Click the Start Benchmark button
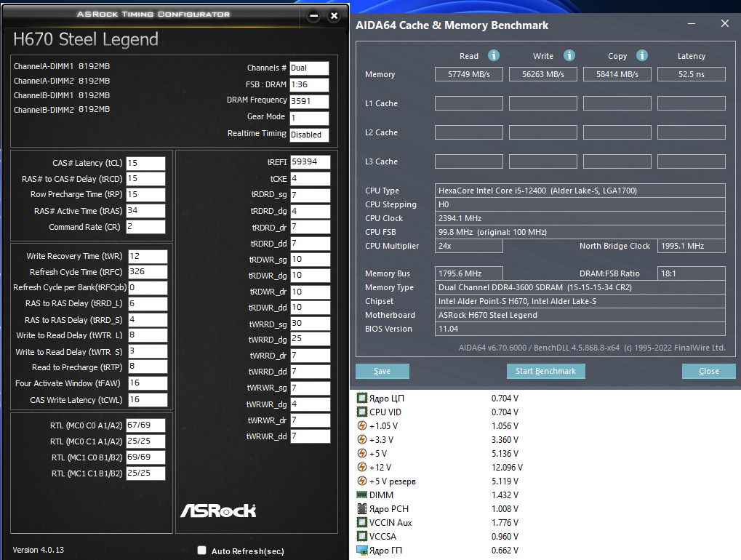 tap(546, 371)
